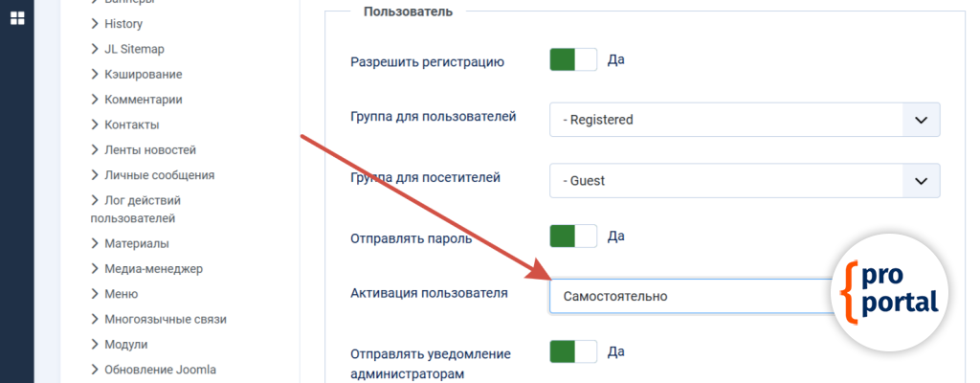Open the Ленты новостей settings item

150,149
